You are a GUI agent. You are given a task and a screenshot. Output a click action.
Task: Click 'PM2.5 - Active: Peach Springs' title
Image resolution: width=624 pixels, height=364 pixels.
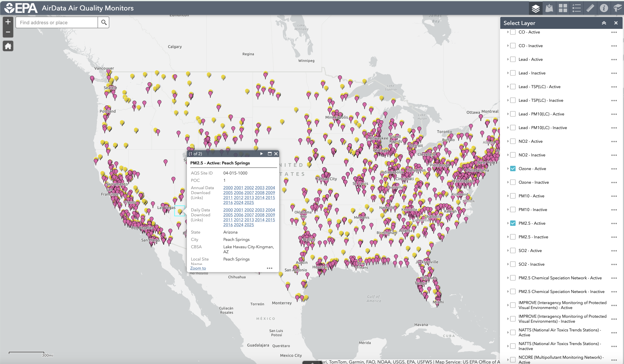point(220,163)
